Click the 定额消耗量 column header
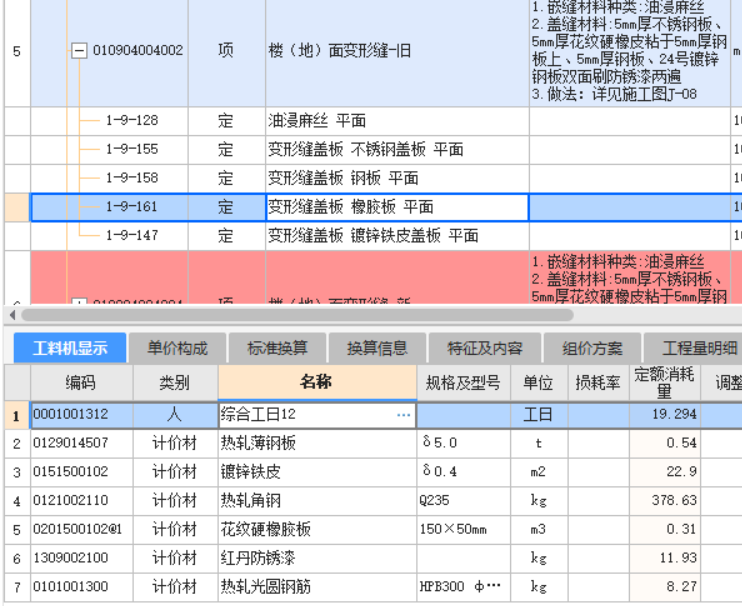 coord(664,382)
